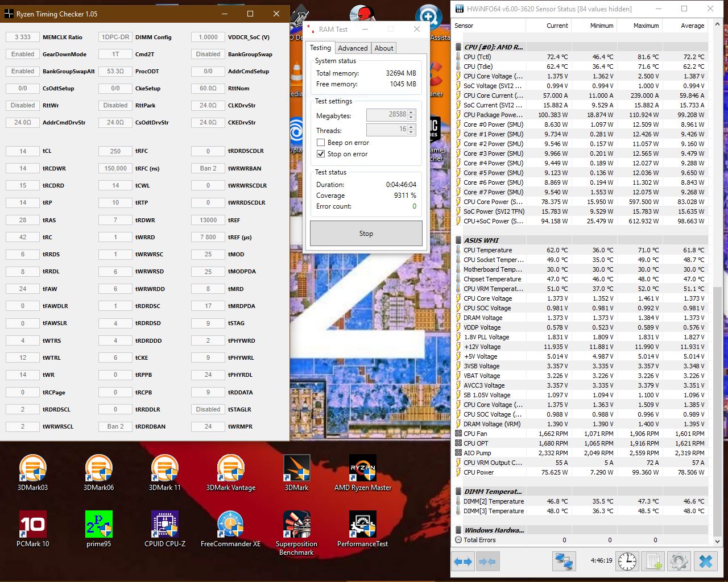Viewport: 728px width, 582px height.
Task: Uncheck Stop on error checkbox
Action: coord(321,154)
